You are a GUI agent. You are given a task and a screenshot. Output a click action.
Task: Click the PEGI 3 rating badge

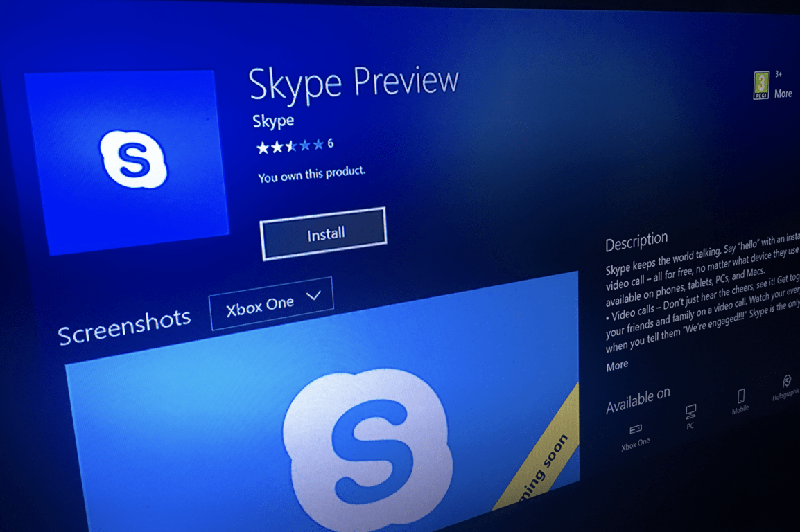coord(760,85)
